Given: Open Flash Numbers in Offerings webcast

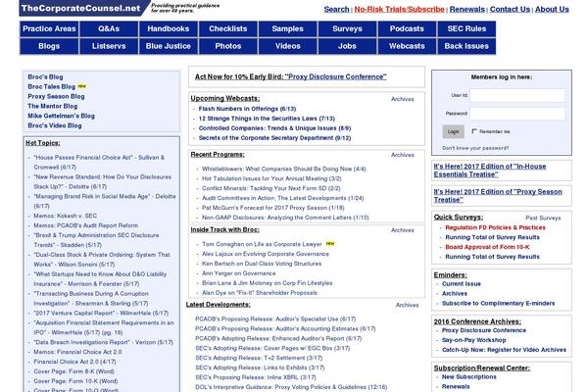Looking at the screenshot, I should coord(247,109).
